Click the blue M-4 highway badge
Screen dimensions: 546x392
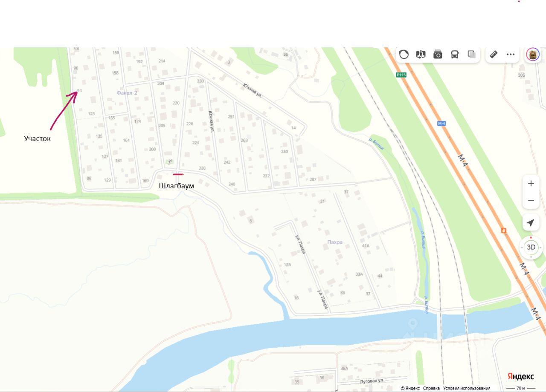point(441,123)
